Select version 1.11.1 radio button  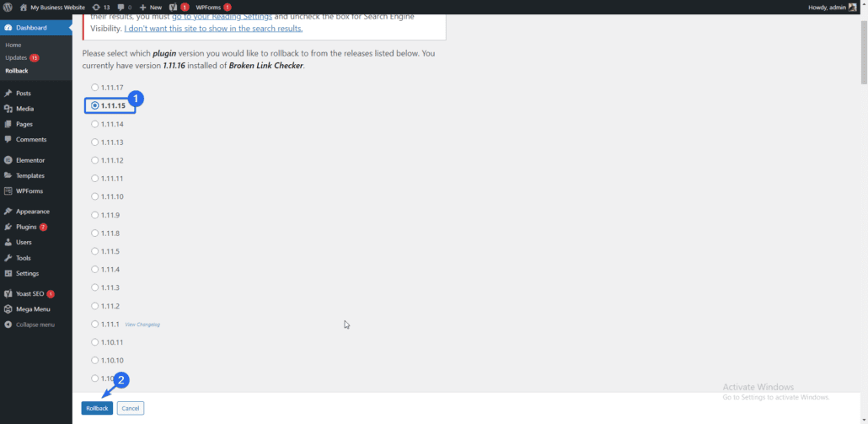(94, 324)
